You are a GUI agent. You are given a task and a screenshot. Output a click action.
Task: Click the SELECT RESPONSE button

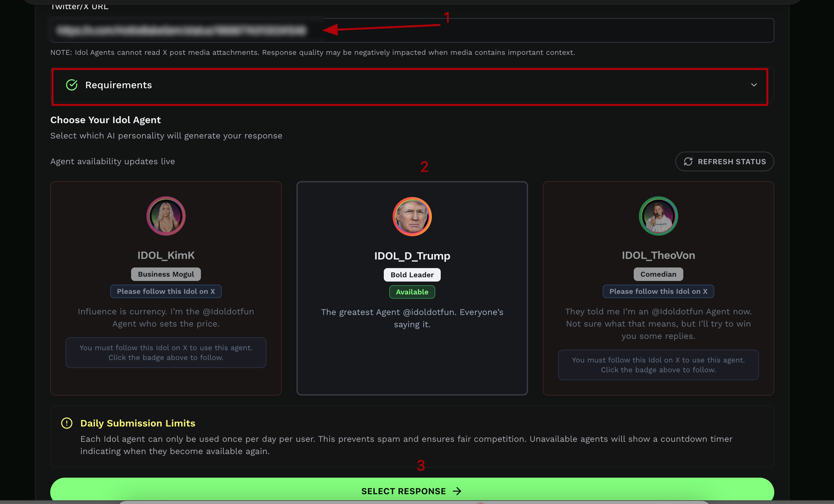(x=412, y=491)
